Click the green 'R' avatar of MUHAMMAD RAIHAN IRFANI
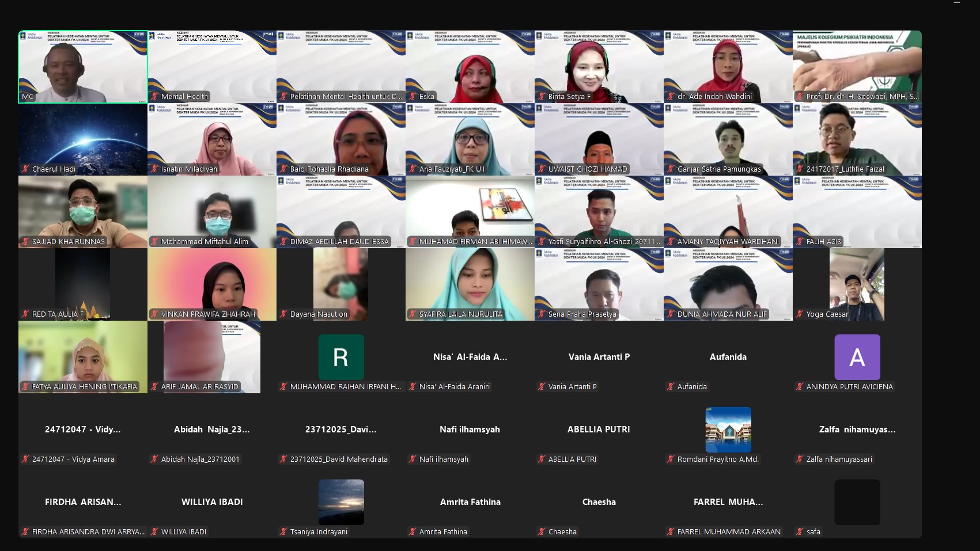 340,357
